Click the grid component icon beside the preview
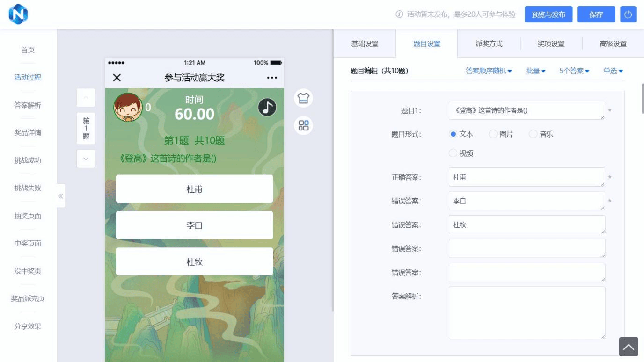This screenshot has height=362, width=644. pos(303,125)
